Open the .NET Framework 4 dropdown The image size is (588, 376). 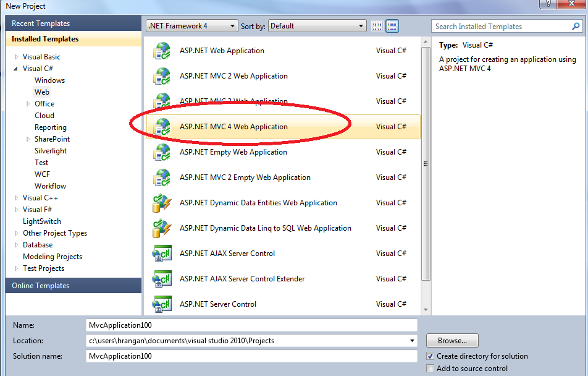tap(191, 26)
